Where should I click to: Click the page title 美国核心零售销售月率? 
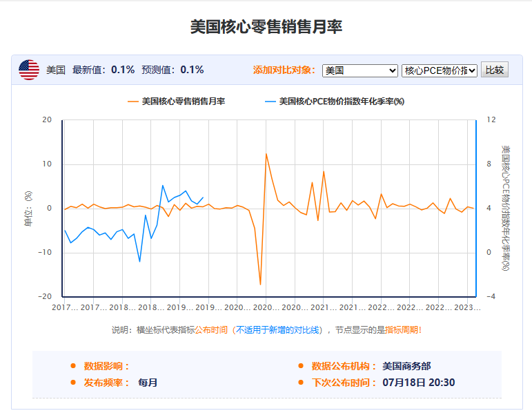[266, 27]
